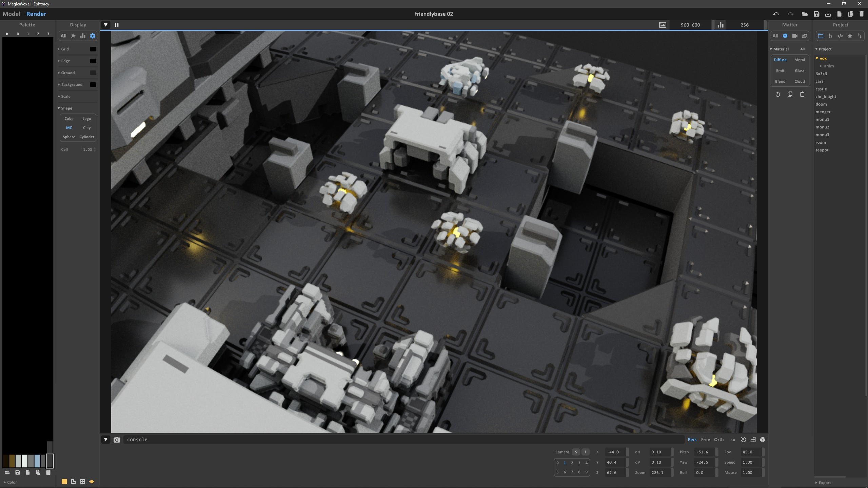Expand the Export section at bottom right
The width and height of the screenshot is (868, 488).
click(x=823, y=483)
